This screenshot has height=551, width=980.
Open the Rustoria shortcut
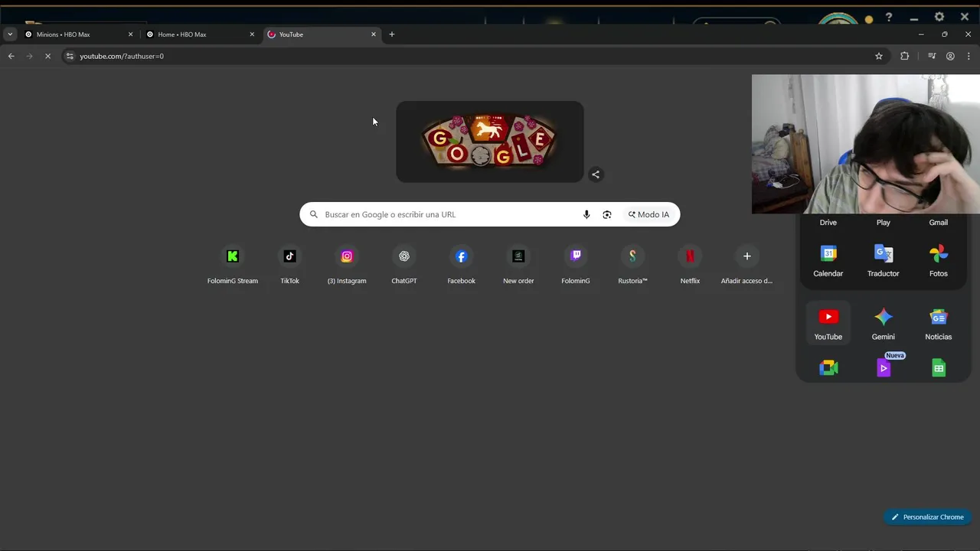pyautogui.click(x=632, y=266)
